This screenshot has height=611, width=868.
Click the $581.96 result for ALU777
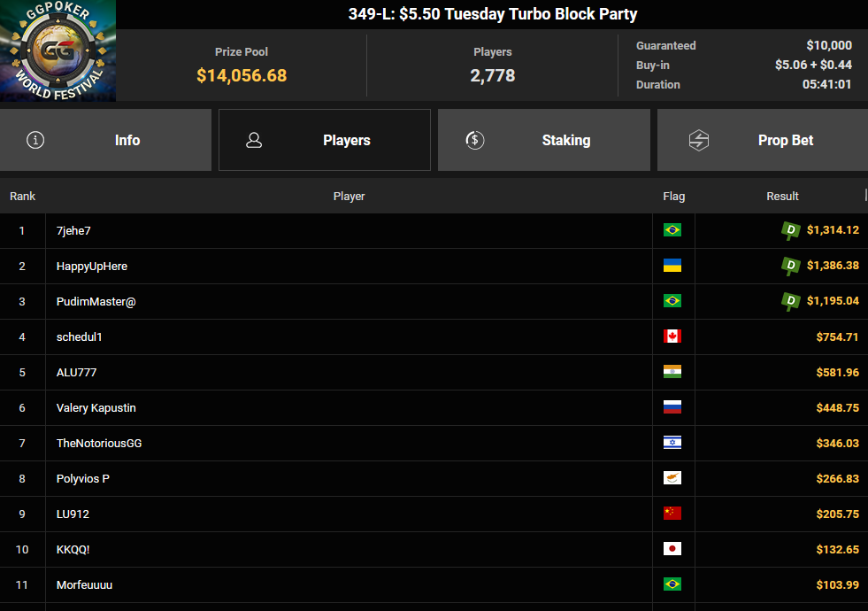[837, 372]
